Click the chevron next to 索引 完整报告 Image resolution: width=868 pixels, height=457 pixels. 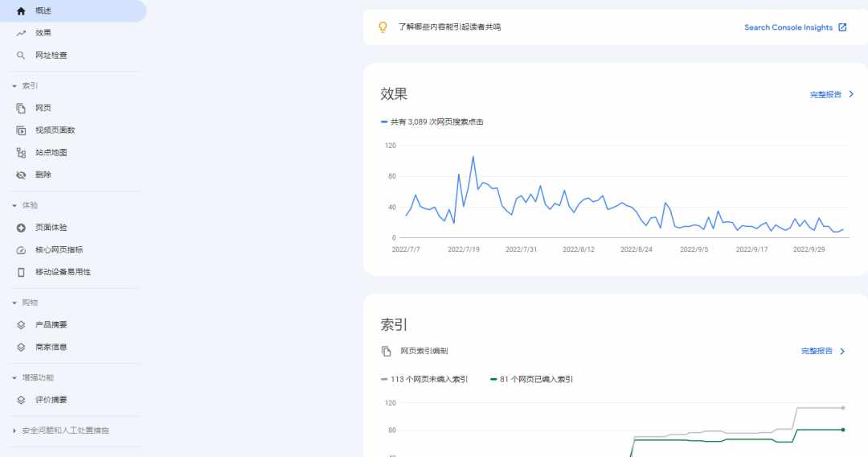(x=842, y=351)
